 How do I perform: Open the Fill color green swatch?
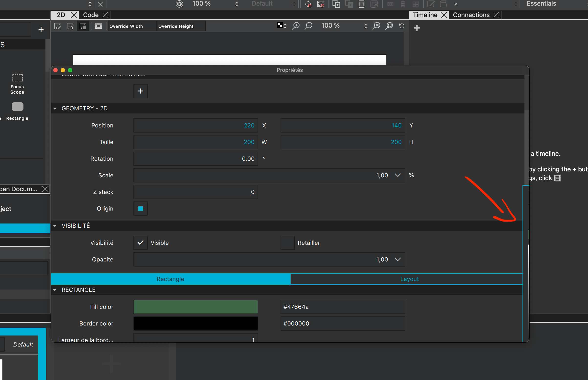click(x=196, y=307)
